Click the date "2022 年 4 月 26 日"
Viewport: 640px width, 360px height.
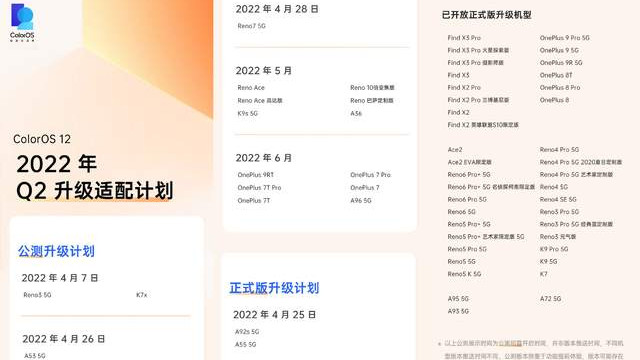tap(64, 339)
